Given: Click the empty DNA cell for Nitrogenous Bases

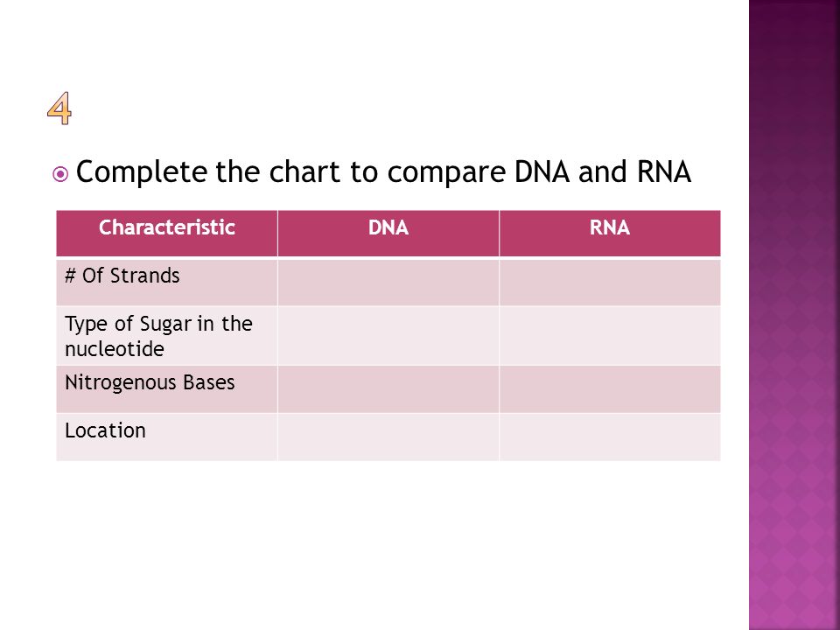Looking at the screenshot, I should click(388, 389).
